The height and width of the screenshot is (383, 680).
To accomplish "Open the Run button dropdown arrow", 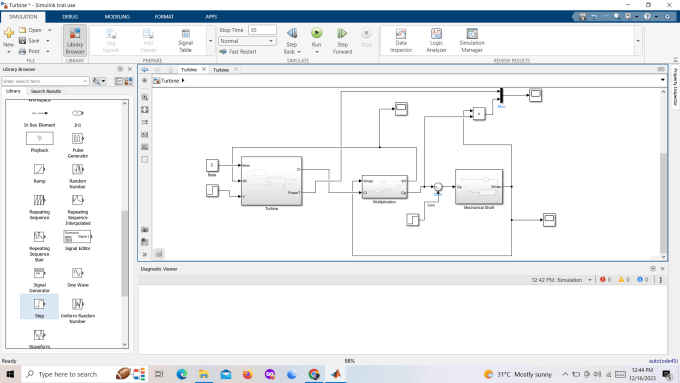I will (317, 52).
